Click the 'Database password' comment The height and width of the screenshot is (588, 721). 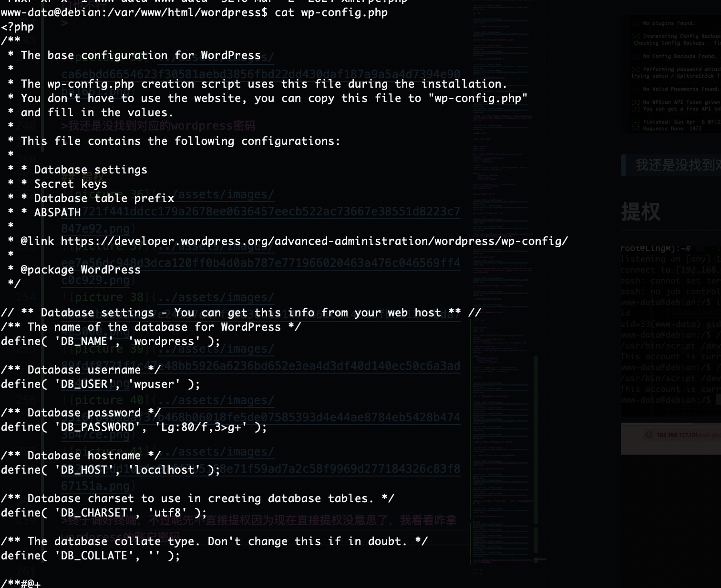[x=81, y=413]
